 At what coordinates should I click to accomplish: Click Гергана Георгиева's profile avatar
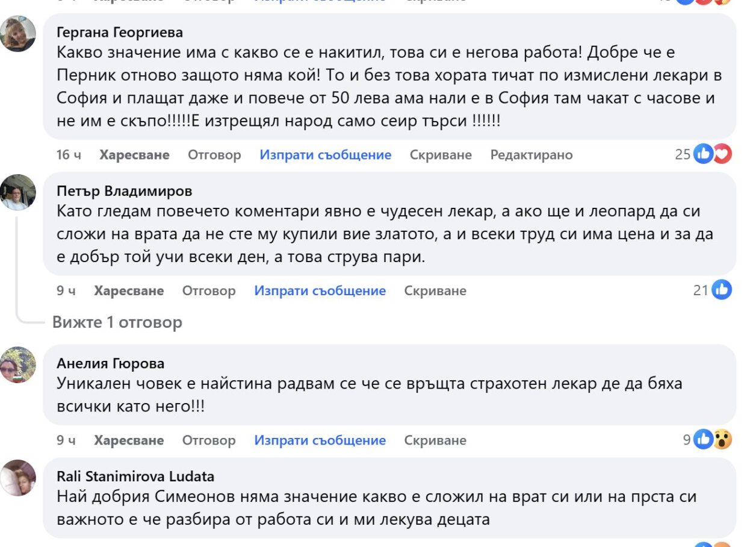click(x=18, y=34)
